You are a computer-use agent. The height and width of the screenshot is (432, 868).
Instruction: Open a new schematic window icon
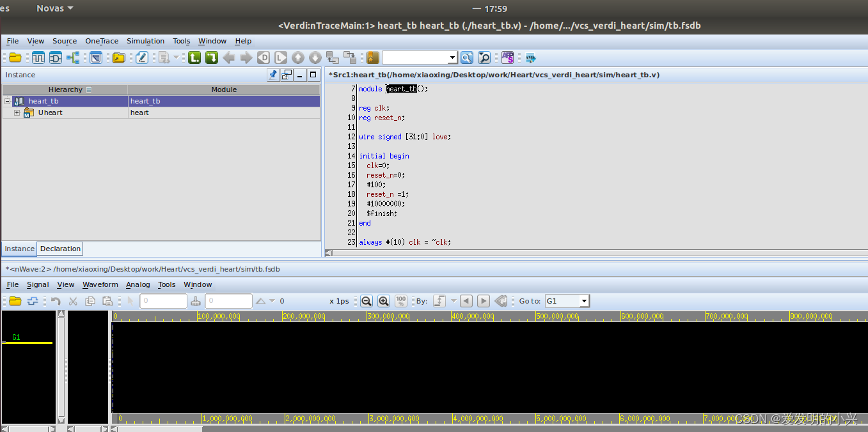tap(56, 58)
